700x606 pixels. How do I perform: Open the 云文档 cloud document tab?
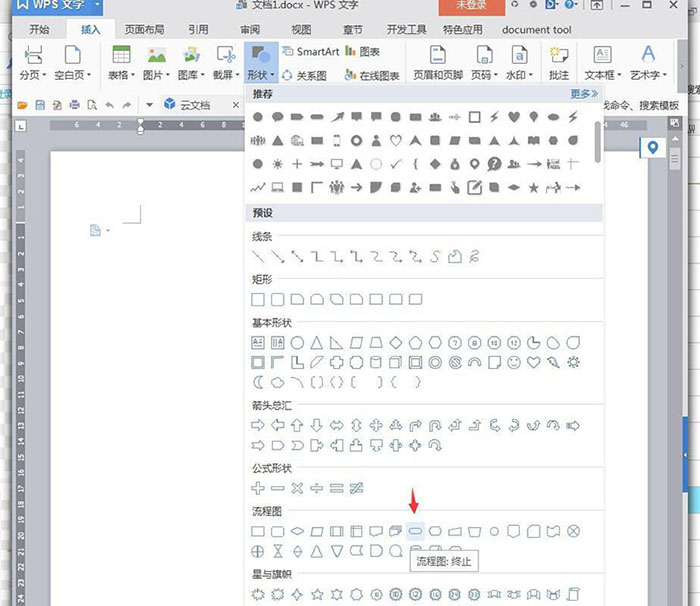coord(187,105)
